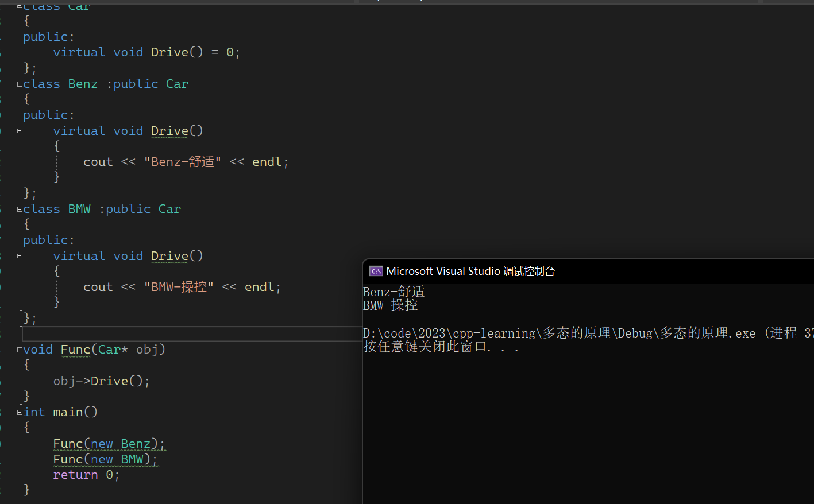
Task: Click the code line cout << "Benz-舒适" << endl;
Action: point(186,162)
